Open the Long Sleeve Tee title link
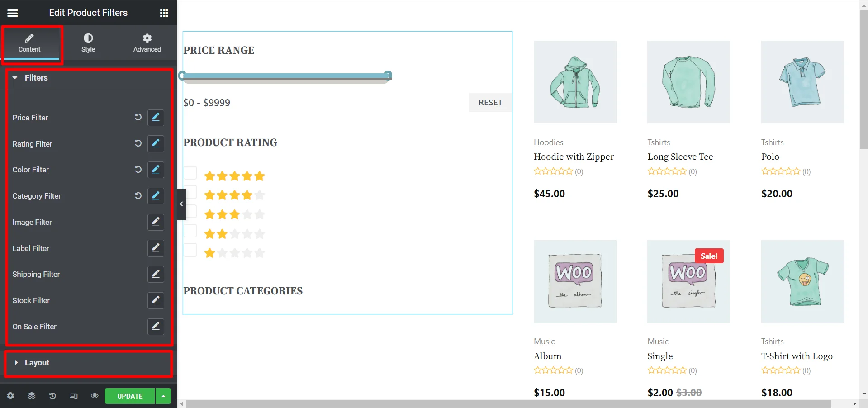Image resolution: width=868 pixels, height=408 pixels. pyautogui.click(x=680, y=157)
